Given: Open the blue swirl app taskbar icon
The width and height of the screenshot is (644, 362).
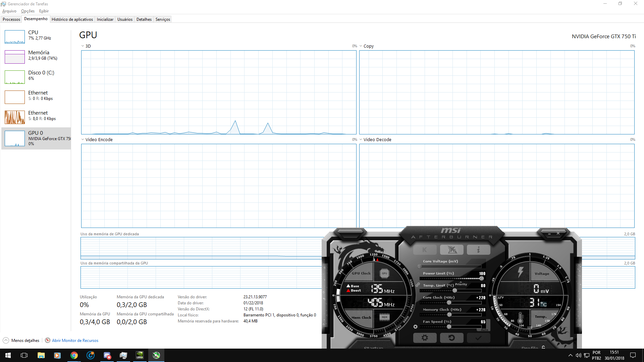Looking at the screenshot, I should pyautogui.click(x=90, y=355).
